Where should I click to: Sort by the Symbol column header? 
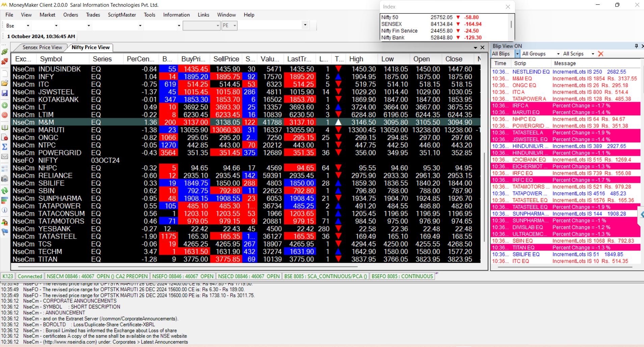[63, 59]
